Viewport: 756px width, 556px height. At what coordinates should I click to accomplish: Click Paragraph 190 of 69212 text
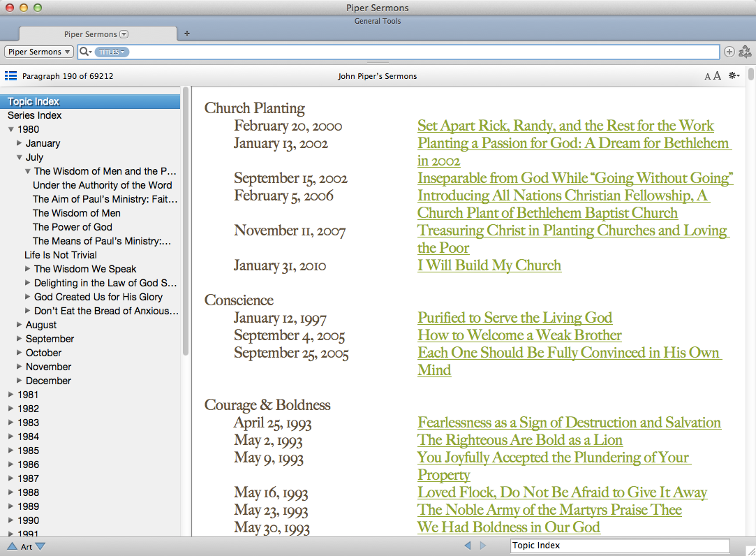click(68, 75)
